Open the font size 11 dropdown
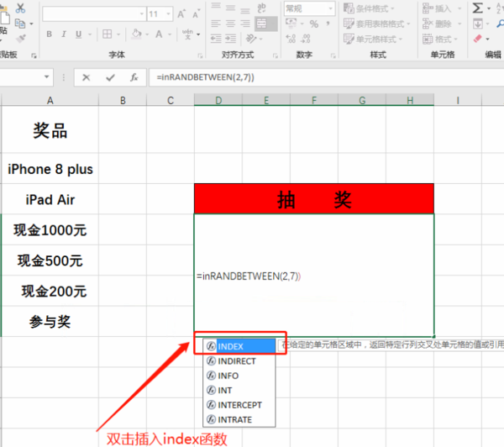 [x=168, y=14]
